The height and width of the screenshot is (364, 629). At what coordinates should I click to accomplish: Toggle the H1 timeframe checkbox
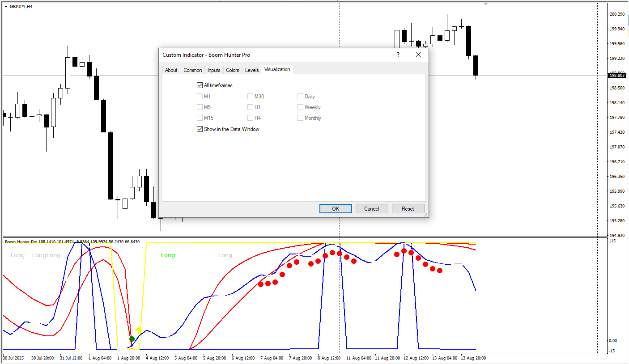[x=250, y=107]
